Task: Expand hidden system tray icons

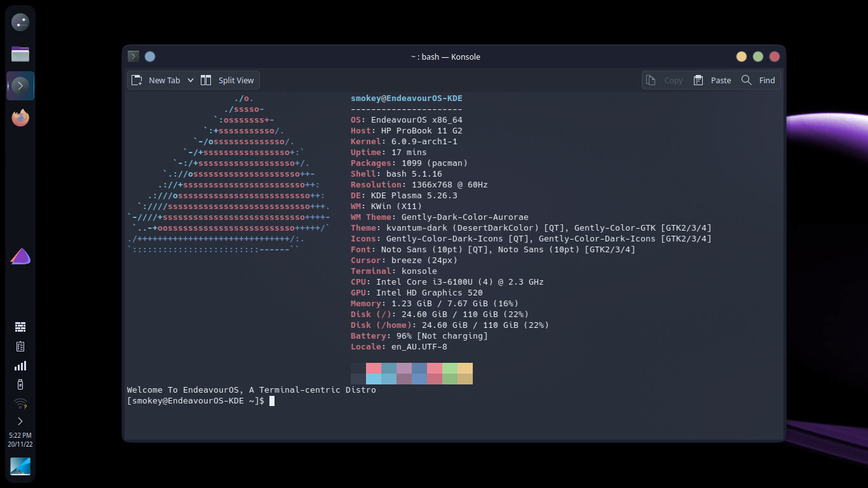Action: tap(20, 421)
